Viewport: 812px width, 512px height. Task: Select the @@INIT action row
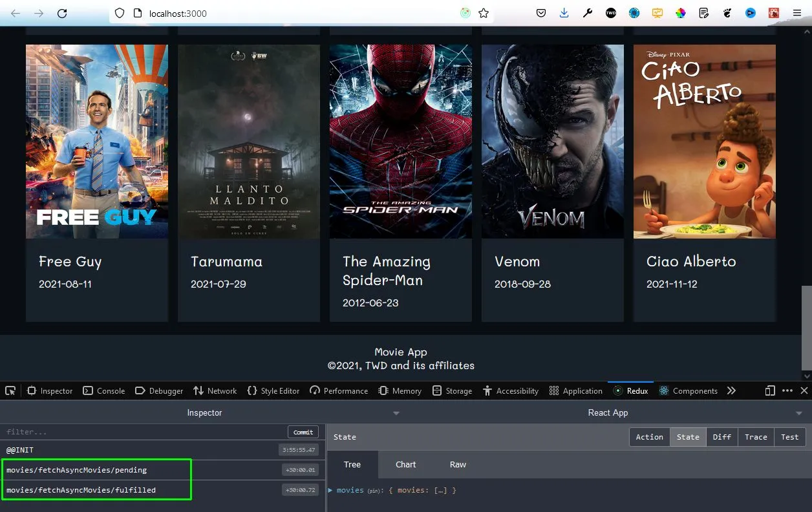162,450
